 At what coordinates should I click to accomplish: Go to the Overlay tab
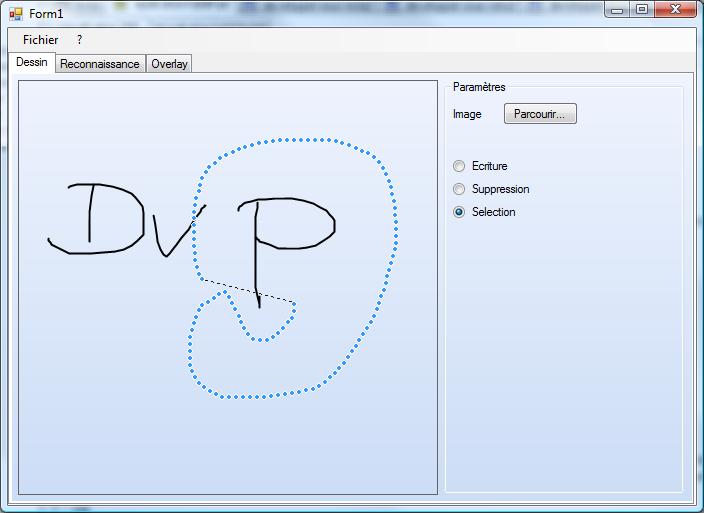pyautogui.click(x=169, y=64)
